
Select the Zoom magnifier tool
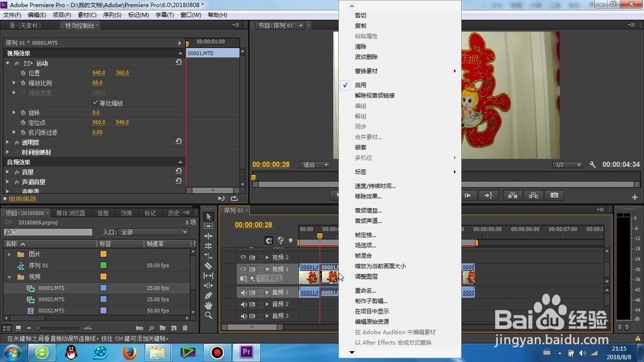coord(209,315)
